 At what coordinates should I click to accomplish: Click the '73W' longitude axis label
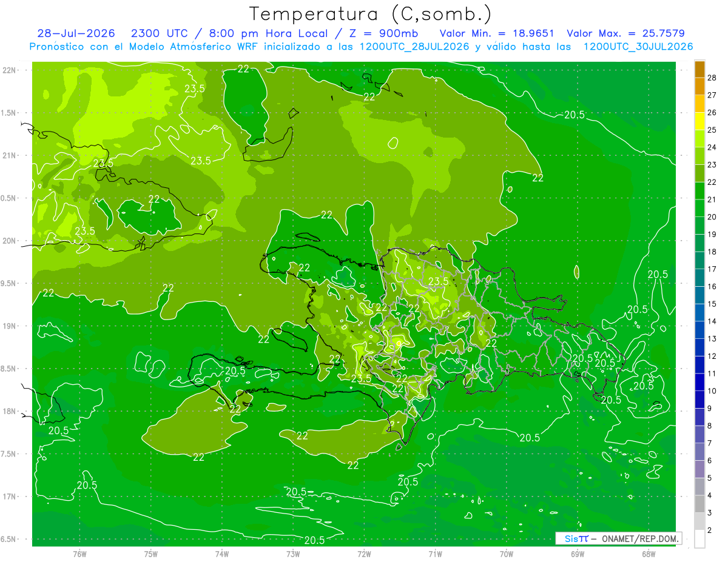293,554
